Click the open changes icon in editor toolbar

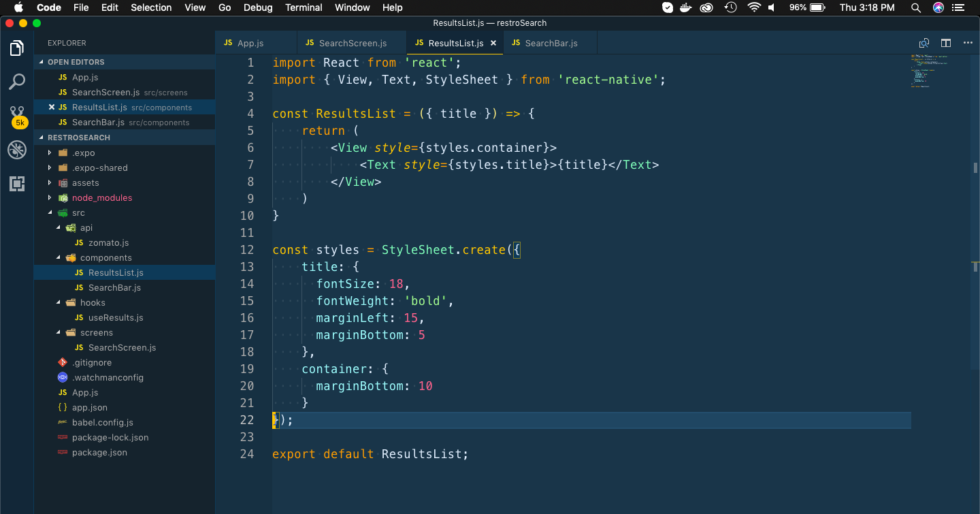pyautogui.click(x=924, y=43)
